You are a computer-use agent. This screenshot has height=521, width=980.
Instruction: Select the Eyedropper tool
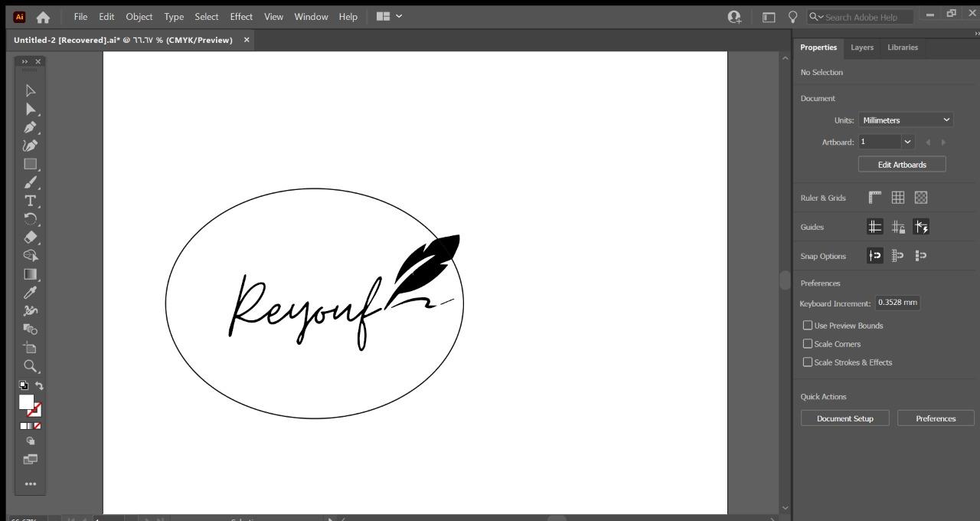[31, 293]
